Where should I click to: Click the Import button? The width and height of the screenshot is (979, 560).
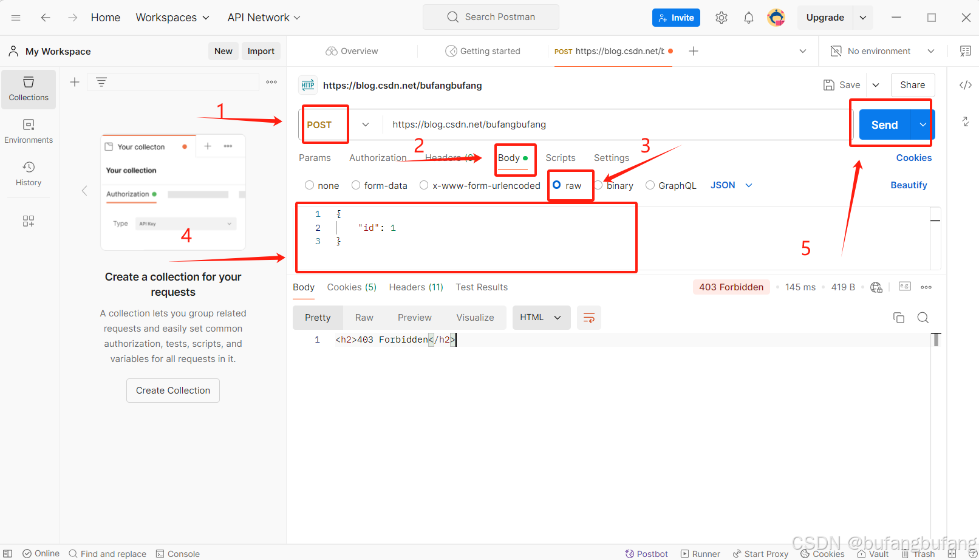point(261,51)
